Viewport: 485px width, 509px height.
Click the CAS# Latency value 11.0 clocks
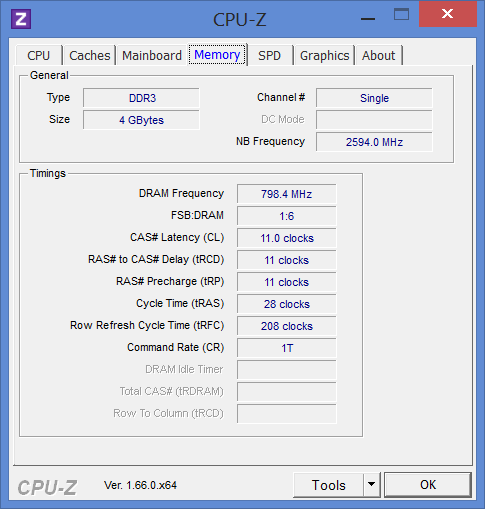click(x=287, y=238)
